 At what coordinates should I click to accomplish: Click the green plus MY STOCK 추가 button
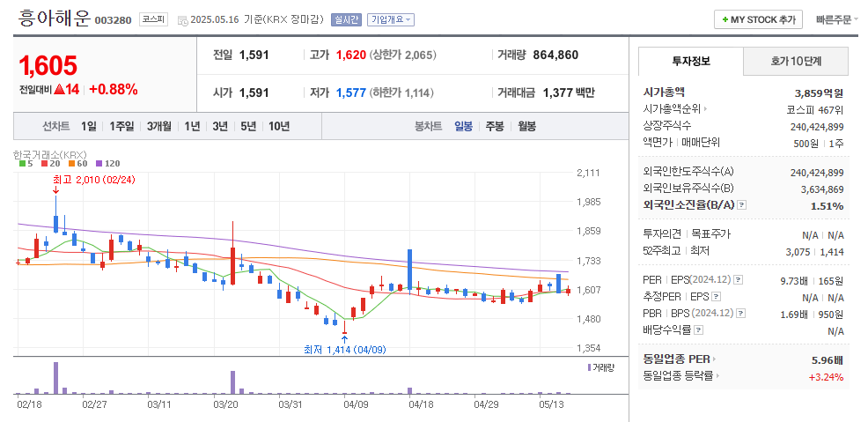click(x=758, y=19)
